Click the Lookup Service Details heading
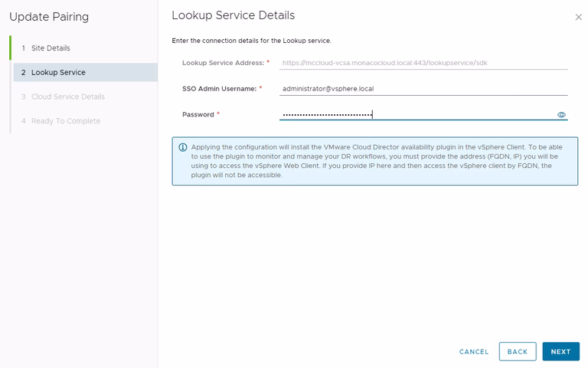The image size is (588, 368). point(233,15)
